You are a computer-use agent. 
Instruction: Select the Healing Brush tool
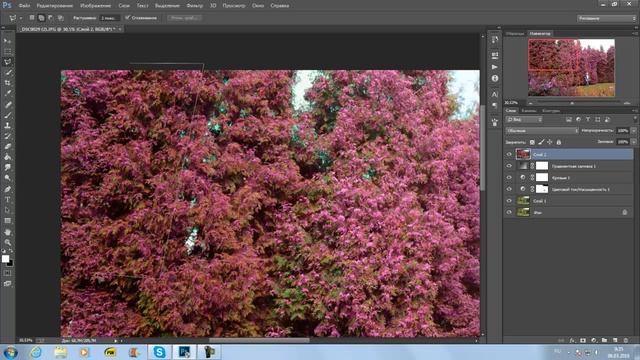7,104
